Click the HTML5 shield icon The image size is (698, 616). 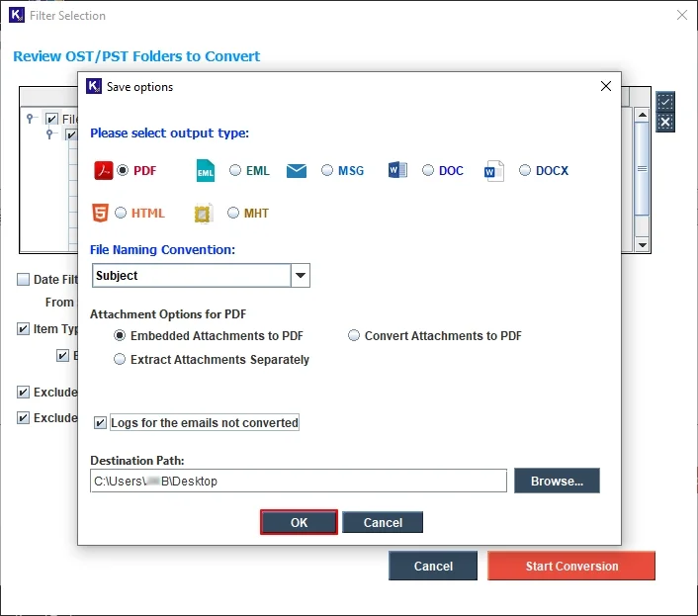100,213
